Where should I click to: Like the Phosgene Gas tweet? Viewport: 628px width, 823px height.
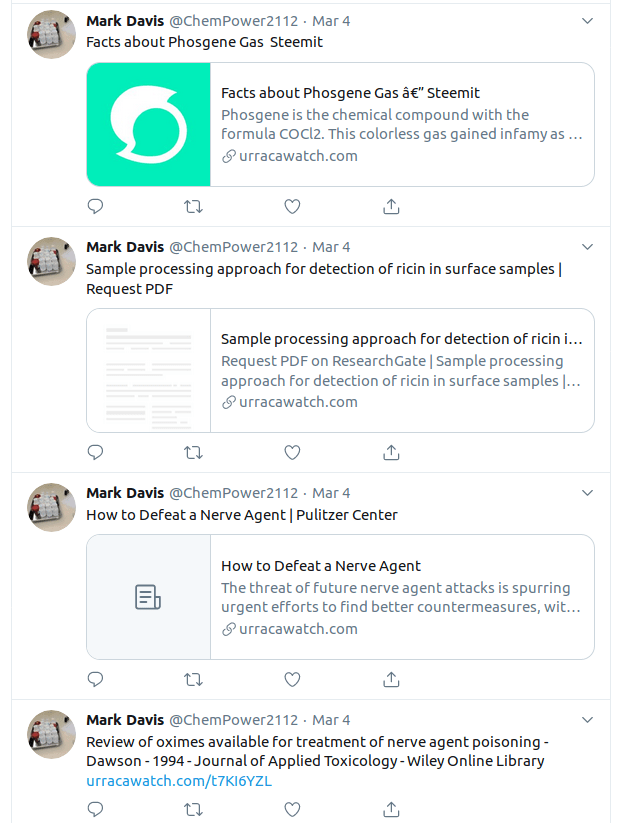[292, 206]
